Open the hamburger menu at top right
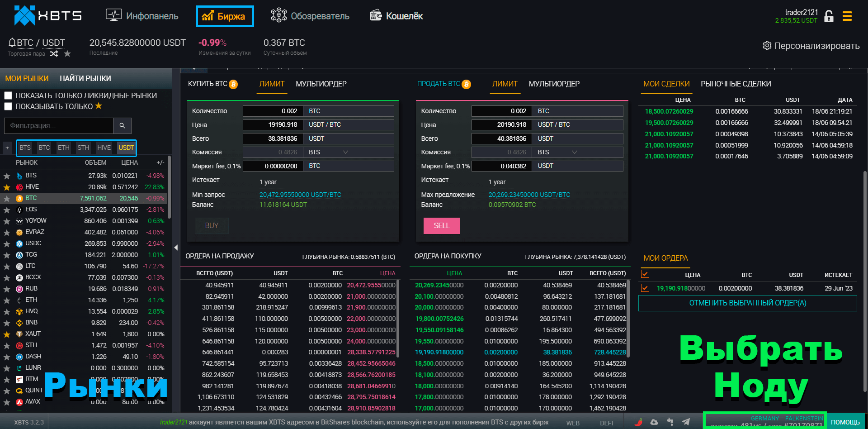This screenshot has width=868, height=429. coord(847,17)
